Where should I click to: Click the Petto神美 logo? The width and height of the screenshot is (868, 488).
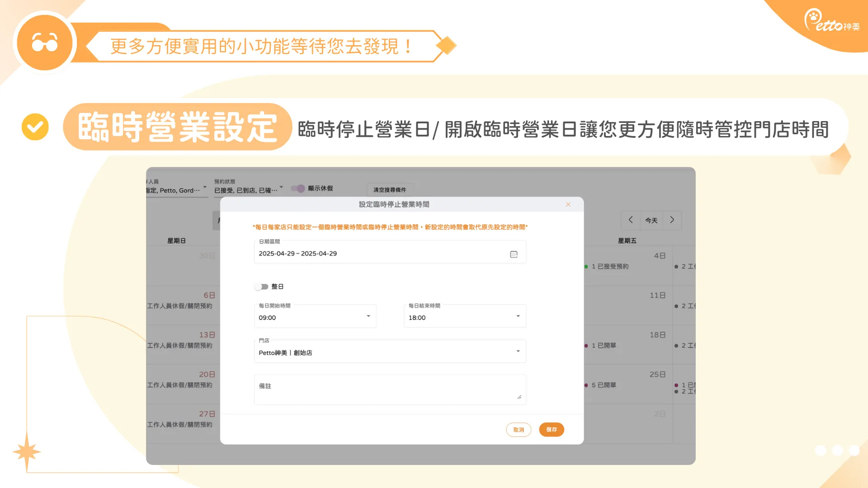point(832,21)
